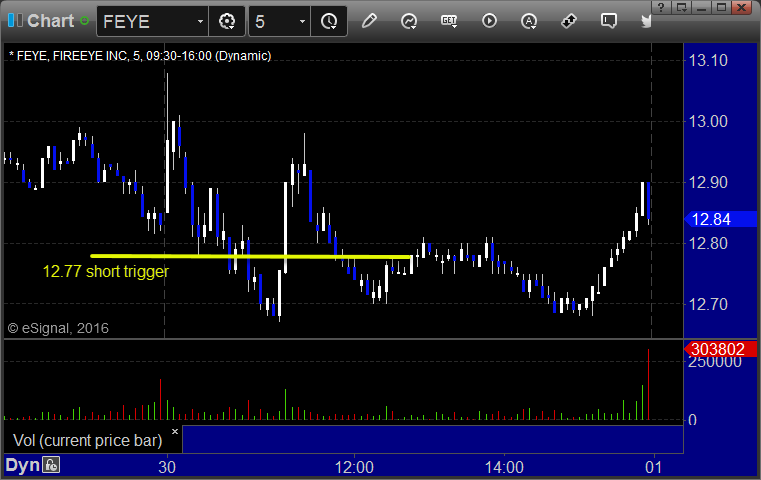This screenshot has width=761, height=480.
Task: Click the 13.10 price axis label
Action: point(709,61)
